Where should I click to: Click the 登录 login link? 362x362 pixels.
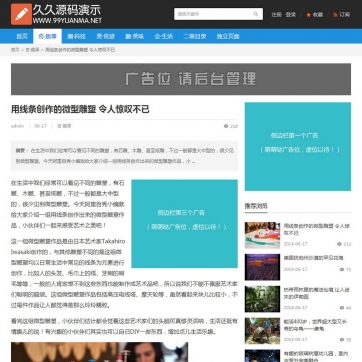pyautogui.click(x=291, y=15)
